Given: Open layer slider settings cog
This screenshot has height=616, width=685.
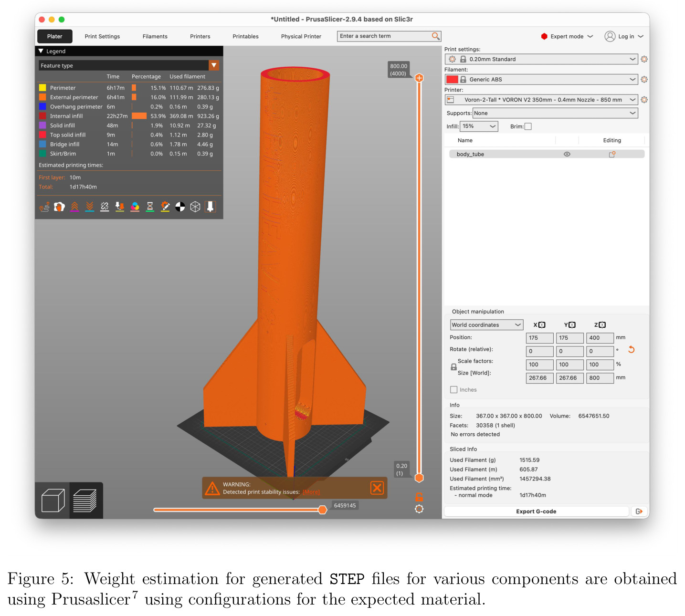Looking at the screenshot, I should point(419,509).
